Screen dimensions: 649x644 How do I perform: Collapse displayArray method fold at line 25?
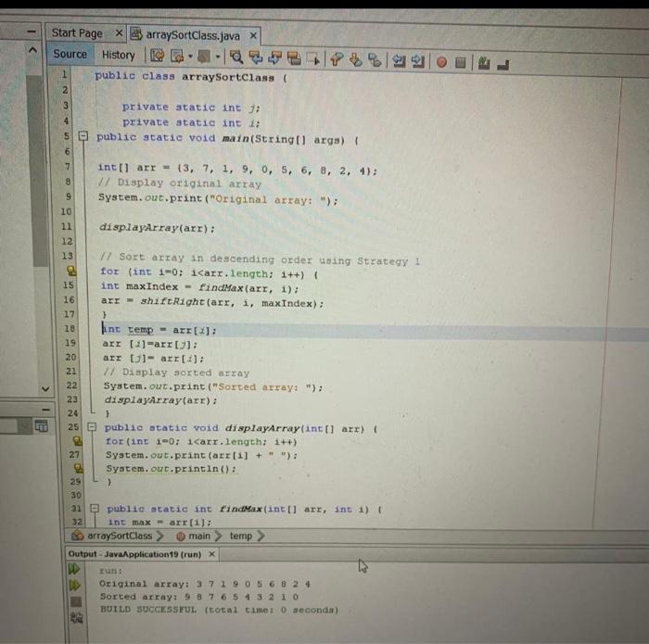pyautogui.click(x=92, y=426)
